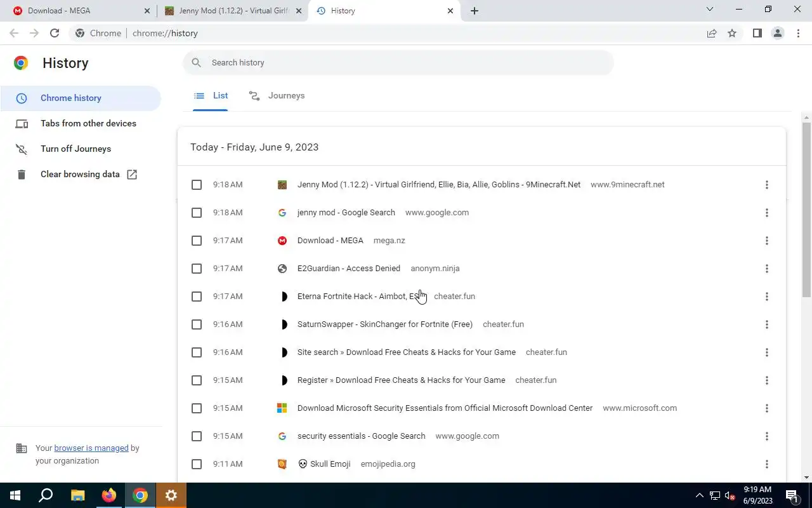The height and width of the screenshot is (508, 812).
Task: Switch to the Jenny Mod tab
Action: pos(233,11)
